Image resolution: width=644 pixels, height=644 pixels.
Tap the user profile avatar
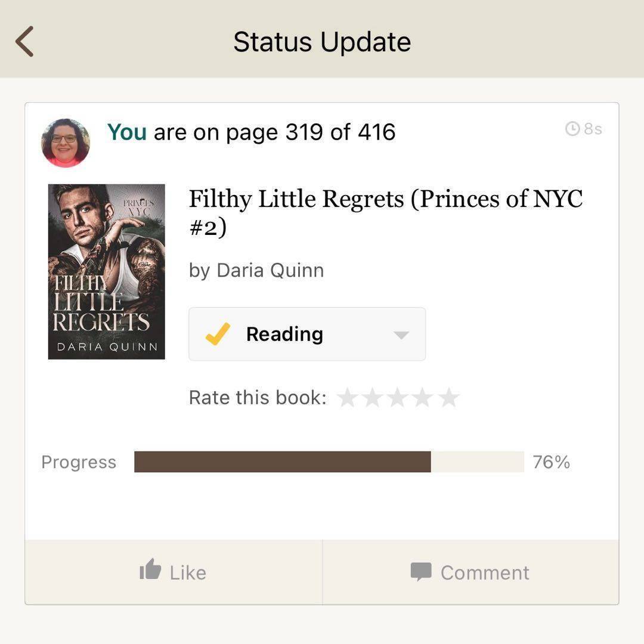[66, 143]
